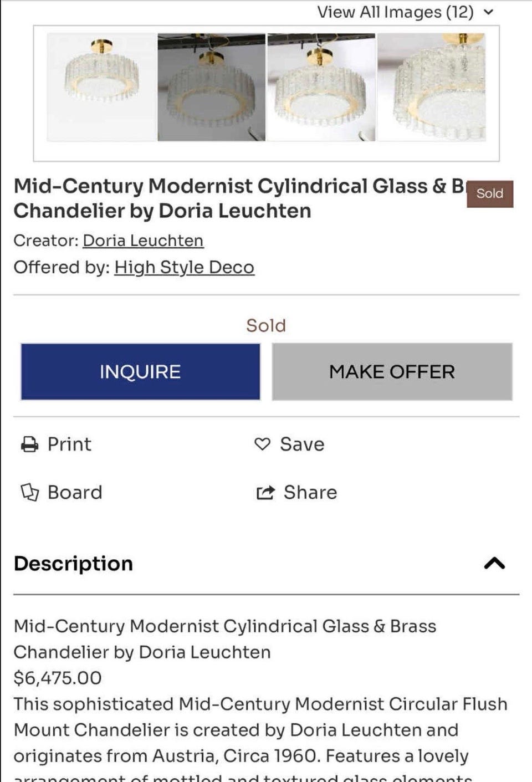The width and height of the screenshot is (532, 782).
Task: Click the brown Sold badge
Action: click(490, 194)
